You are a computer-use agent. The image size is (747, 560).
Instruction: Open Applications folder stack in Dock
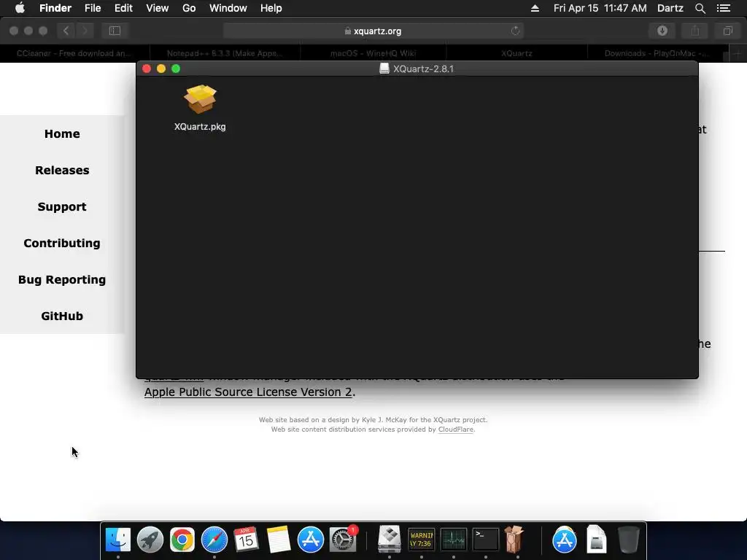pyautogui.click(x=565, y=540)
